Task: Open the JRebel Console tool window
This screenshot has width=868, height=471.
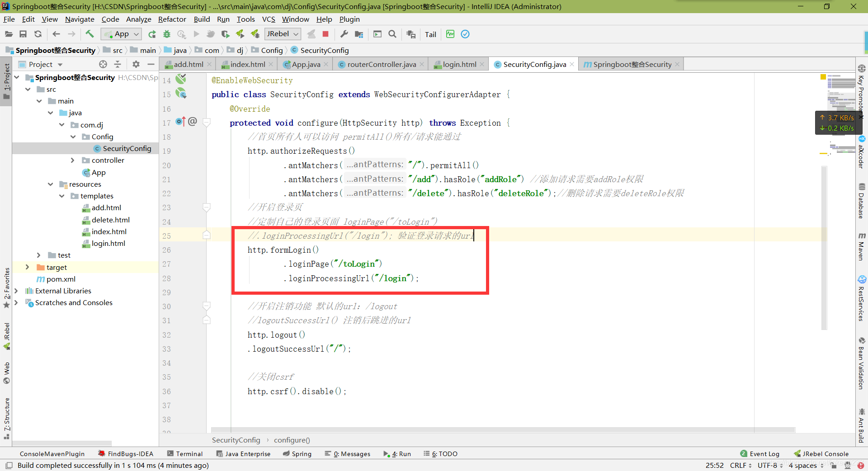Action: click(x=821, y=454)
